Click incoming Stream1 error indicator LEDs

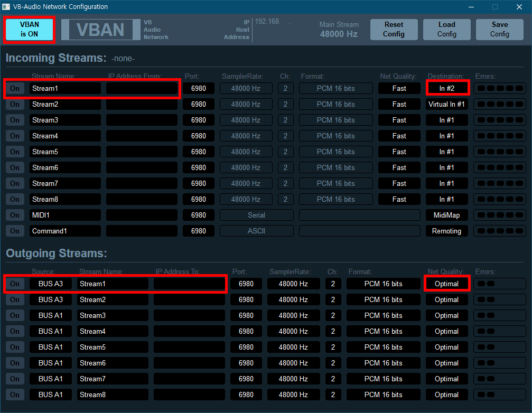coord(500,89)
